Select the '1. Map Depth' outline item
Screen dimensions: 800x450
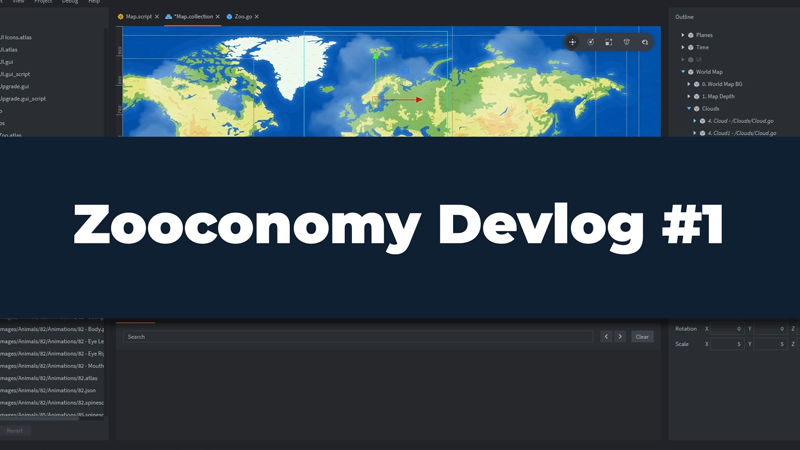click(x=718, y=96)
